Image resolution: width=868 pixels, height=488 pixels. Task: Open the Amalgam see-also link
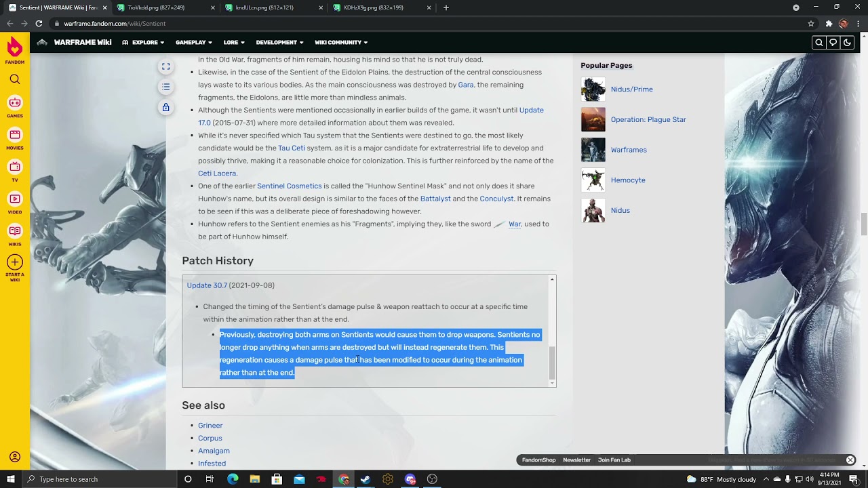point(214,451)
